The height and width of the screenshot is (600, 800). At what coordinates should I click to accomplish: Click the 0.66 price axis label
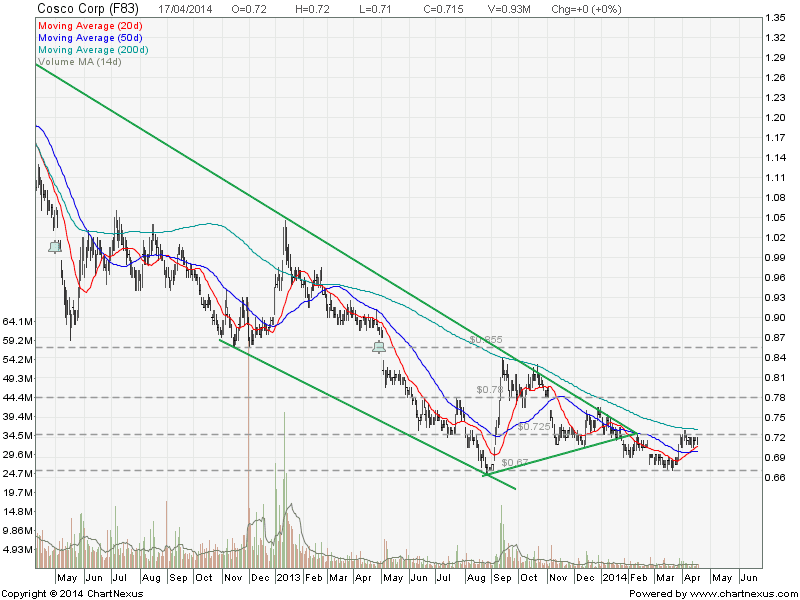click(x=775, y=477)
